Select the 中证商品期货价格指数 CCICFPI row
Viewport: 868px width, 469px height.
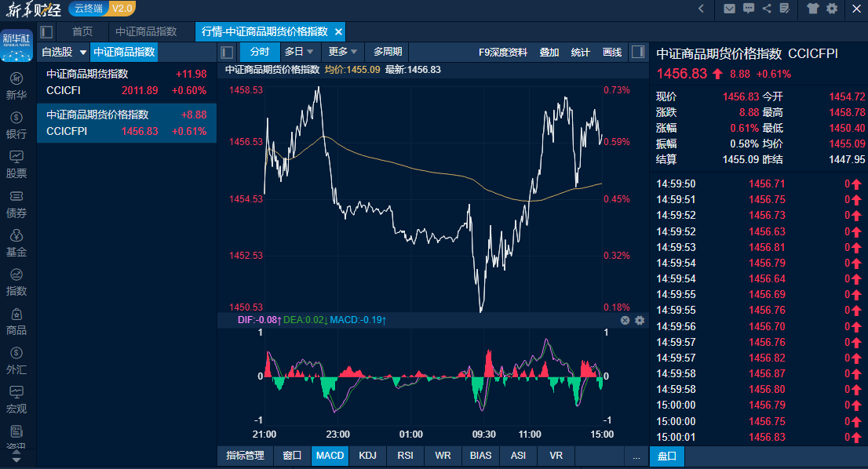[127, 123]
